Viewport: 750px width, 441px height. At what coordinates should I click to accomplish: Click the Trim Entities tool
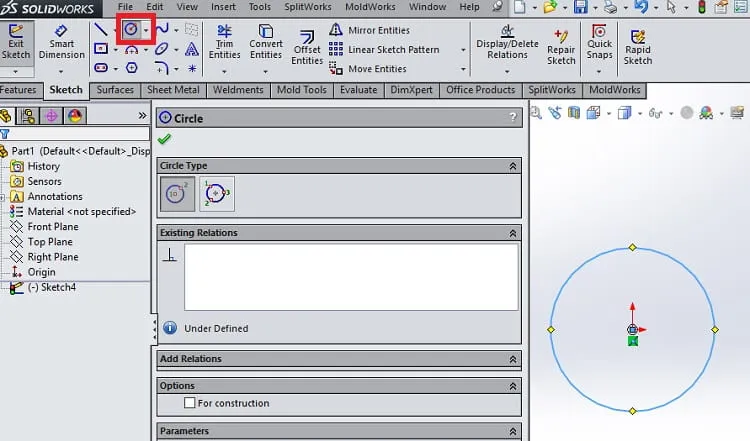[x=224, y=43]
